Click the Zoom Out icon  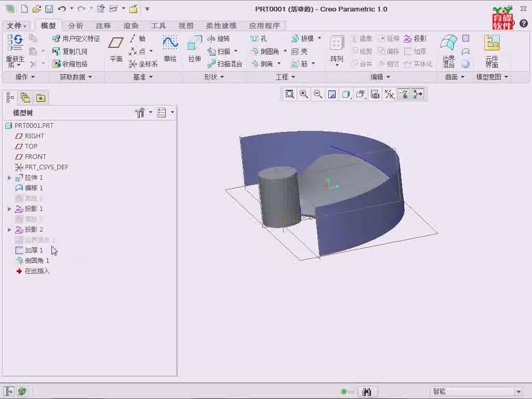318,94
